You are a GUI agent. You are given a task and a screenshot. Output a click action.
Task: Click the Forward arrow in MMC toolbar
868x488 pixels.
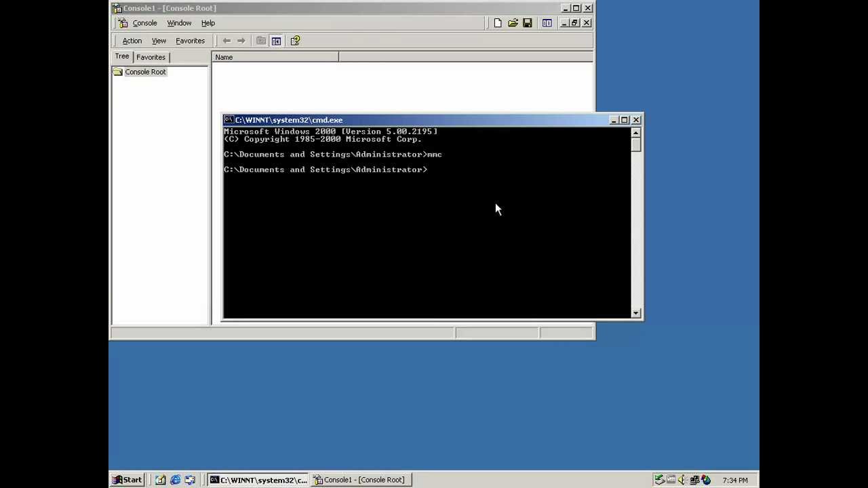(241, 41)
